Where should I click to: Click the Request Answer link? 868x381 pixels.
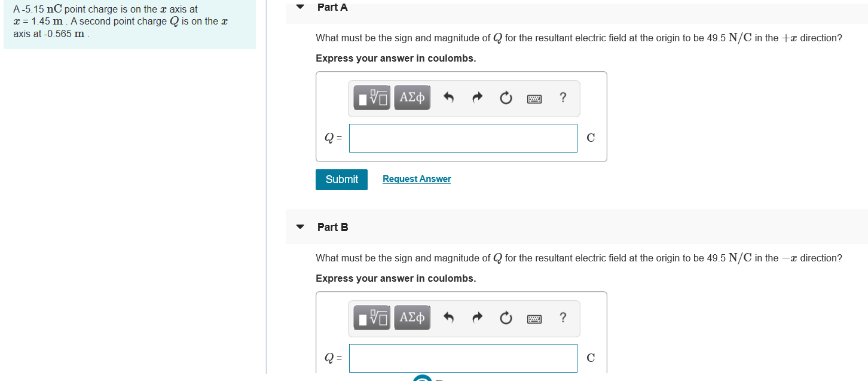point(417,179)
